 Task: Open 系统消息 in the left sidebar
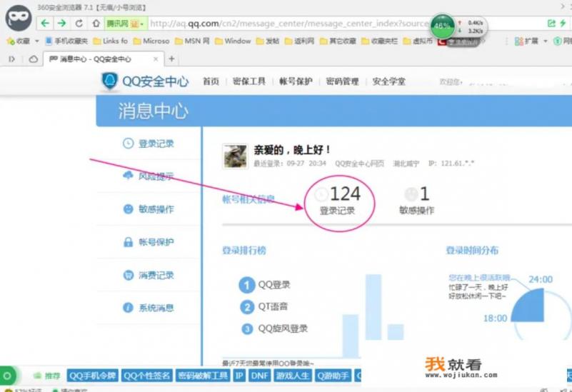point(149,308)
